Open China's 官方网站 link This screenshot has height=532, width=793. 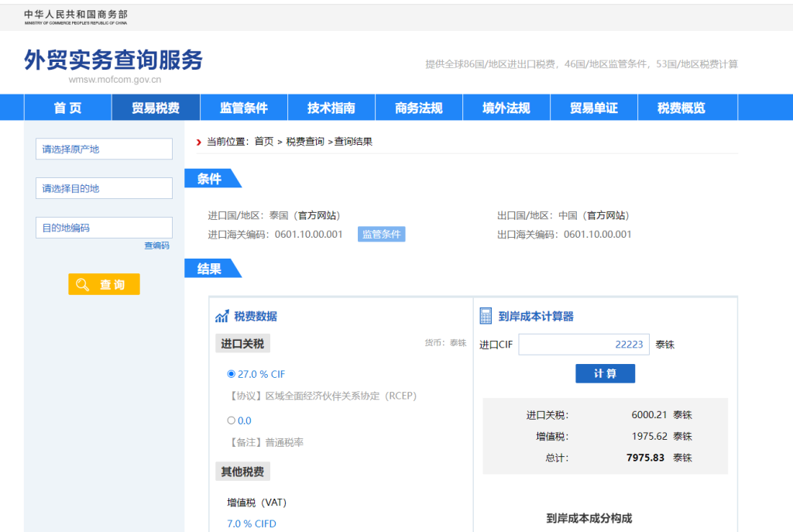click(x=606, y=215)
